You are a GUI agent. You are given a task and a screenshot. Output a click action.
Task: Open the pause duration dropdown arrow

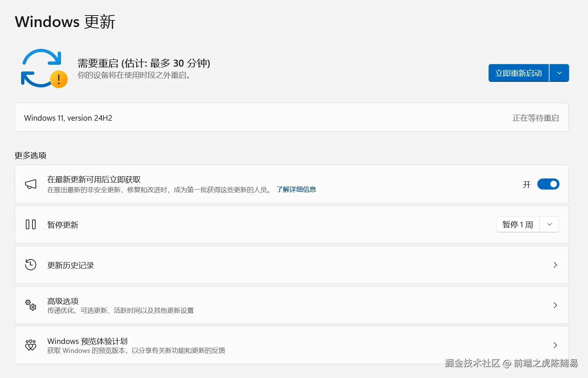click(x=550, y=224)
